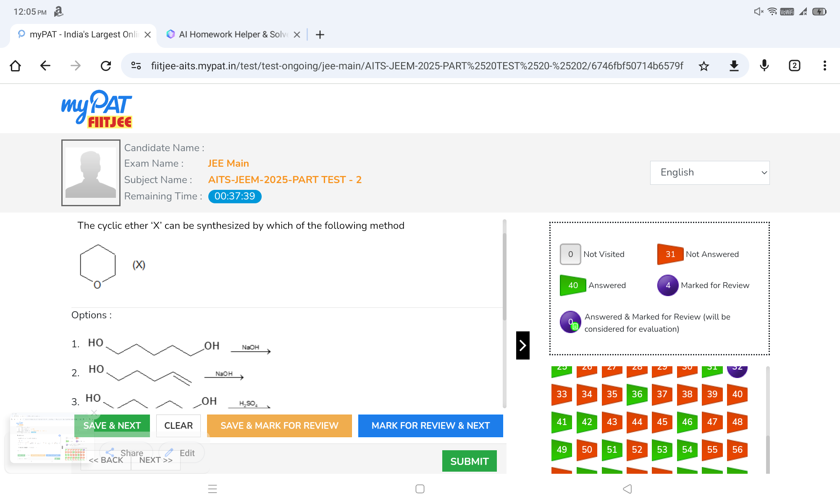
Task: Download the page using download icon
Action: pyautogui.click(x=734, y=66)
